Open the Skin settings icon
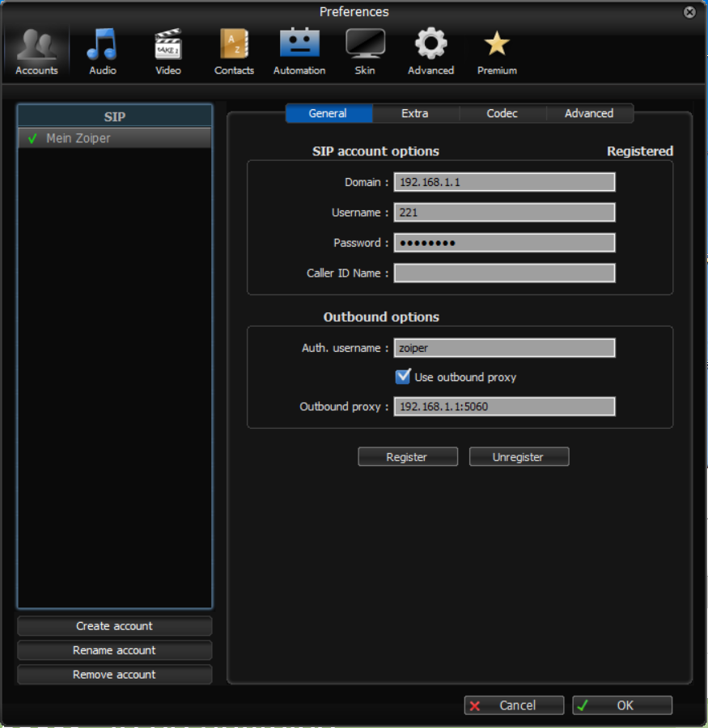The width and height of the screenshot is (708, 728). click(365, 49)
